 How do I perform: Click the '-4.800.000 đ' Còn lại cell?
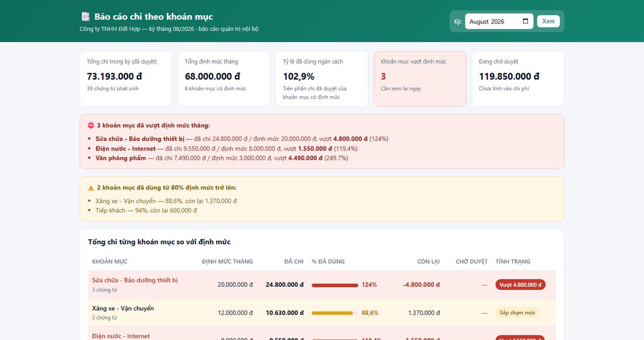[422, 285]
